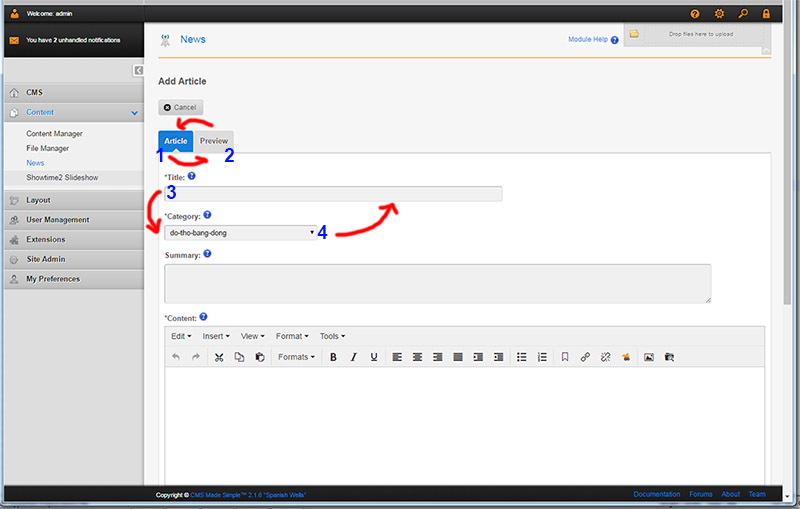Click the bold formatting icon
This screenshot has height=509, width=800.
(x=333, y=357)
